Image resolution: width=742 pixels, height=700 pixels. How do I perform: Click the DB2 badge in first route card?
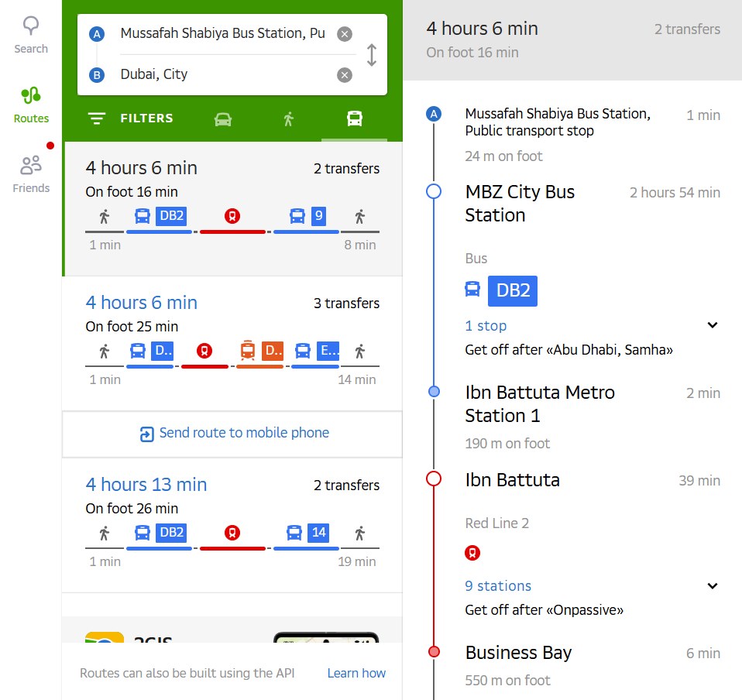(171, 216)
